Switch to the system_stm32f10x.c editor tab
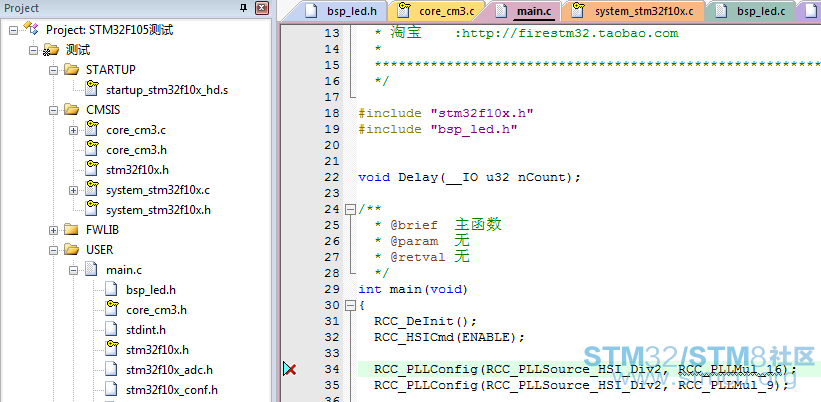 click(x=634, y=10)
